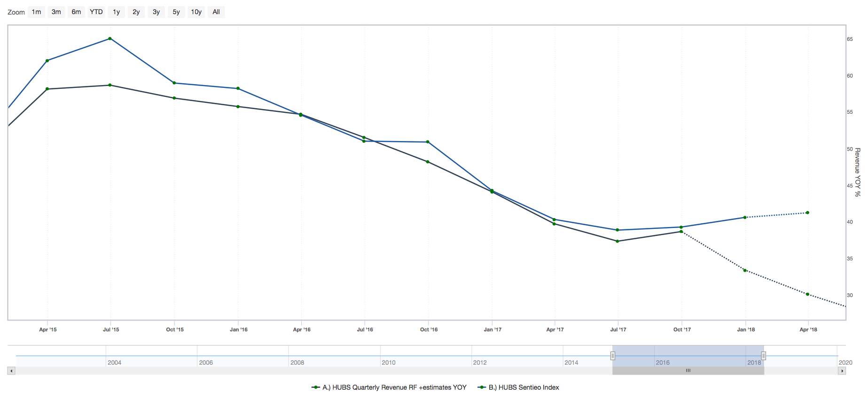Click the 2012 label in navigator
Screen dimensions: 868x400
click(x=480, y=362)
